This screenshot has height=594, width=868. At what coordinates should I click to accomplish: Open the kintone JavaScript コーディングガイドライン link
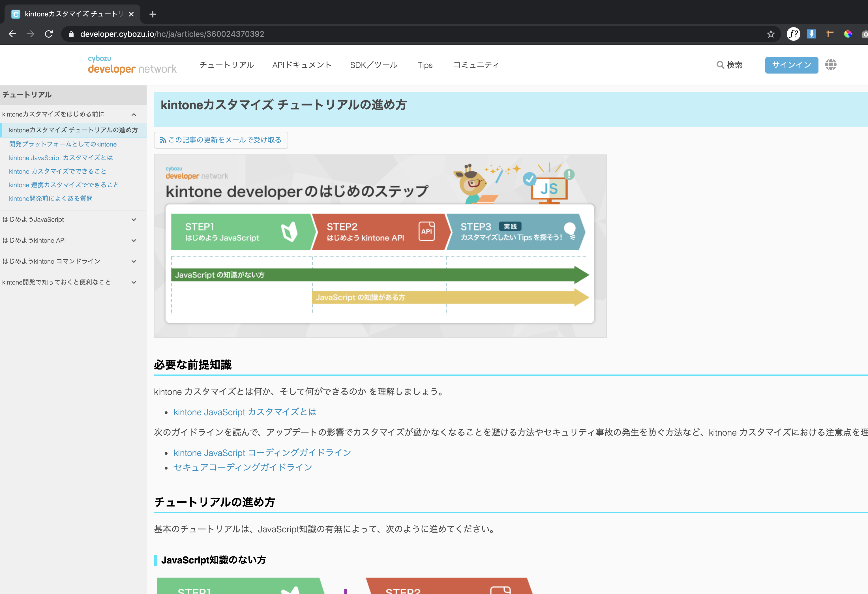[x=262, y=453]
